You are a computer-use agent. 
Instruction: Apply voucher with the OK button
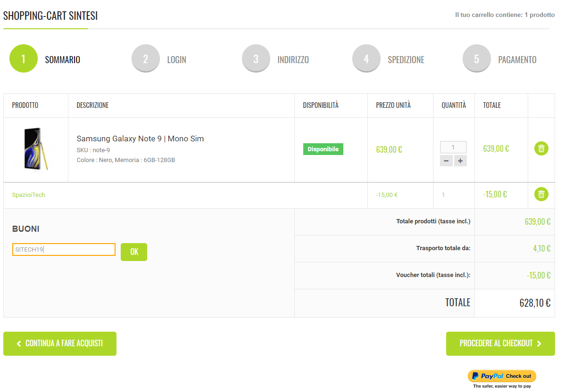(x=134, y=252)
